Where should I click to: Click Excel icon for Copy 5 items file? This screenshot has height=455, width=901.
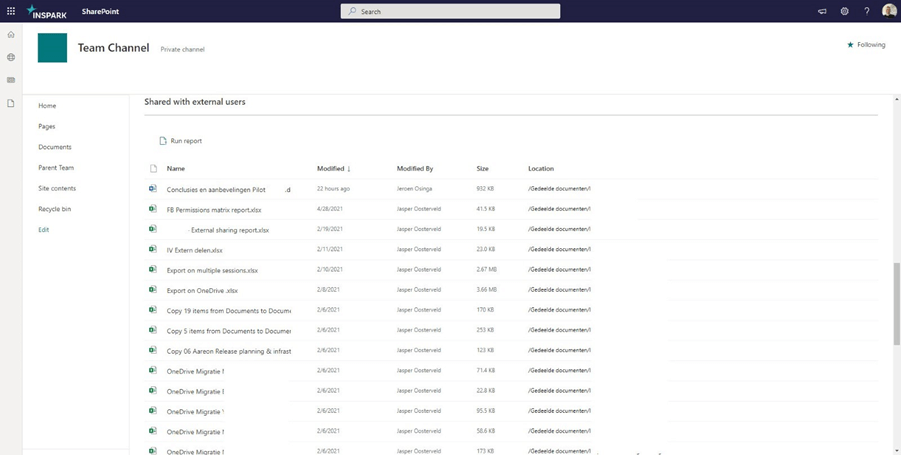point(153,330)
